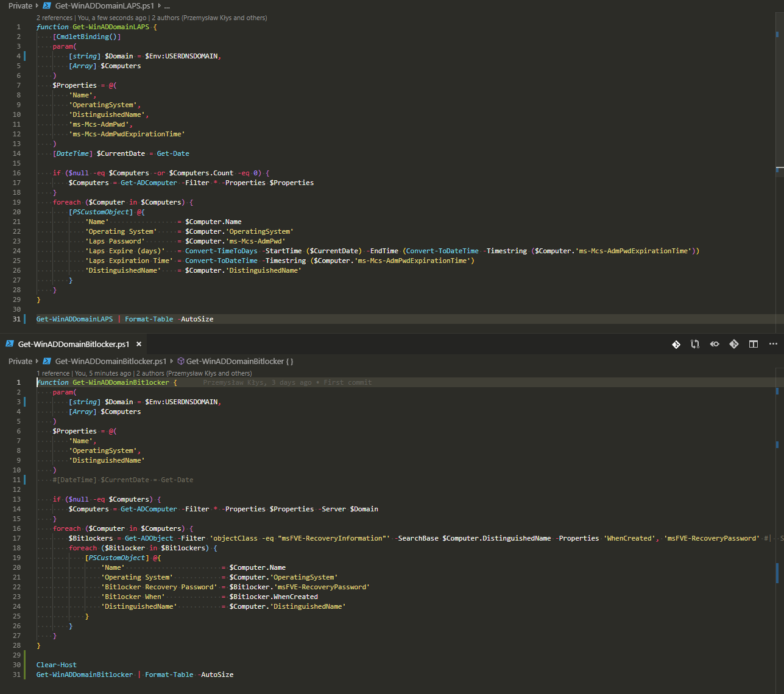This screenshot has width=784, height=694.
Task: Click Get-WinADDomainBitlocker.ps1 in the lower breadcrumb
Action: point(110,362)
